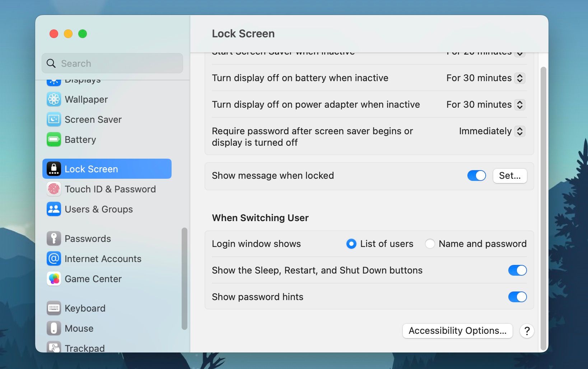This screenshot has height=369, width=588.
Task: Click the Battery icon in sidebar
Action: (53, 140)
